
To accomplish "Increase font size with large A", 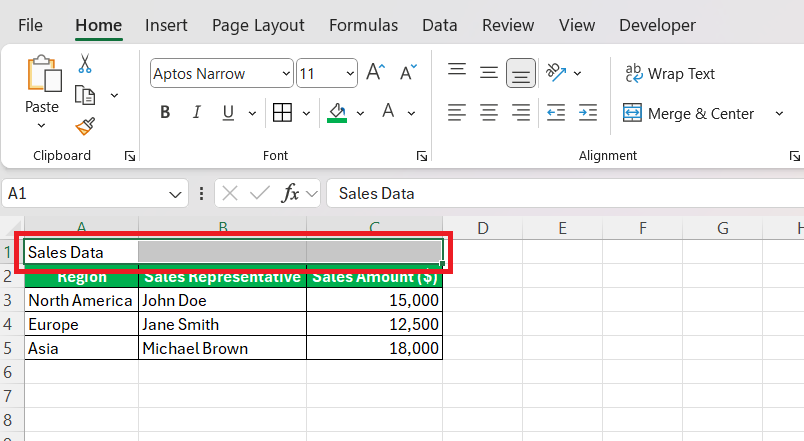I will tap(375, 72).
